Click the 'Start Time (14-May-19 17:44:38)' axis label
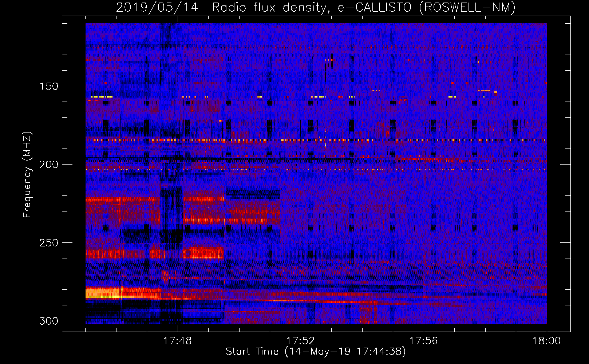This screenshot has height=364, width=589. (x=316, y=352)
